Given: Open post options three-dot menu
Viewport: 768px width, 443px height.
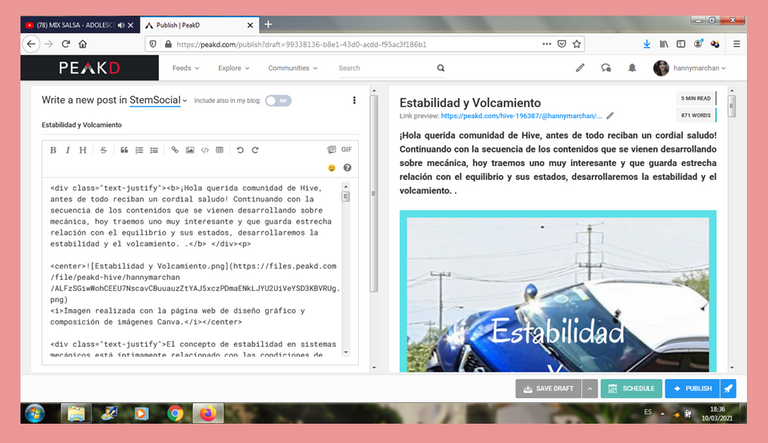Looking at the screenshot, I should (354, 100).
